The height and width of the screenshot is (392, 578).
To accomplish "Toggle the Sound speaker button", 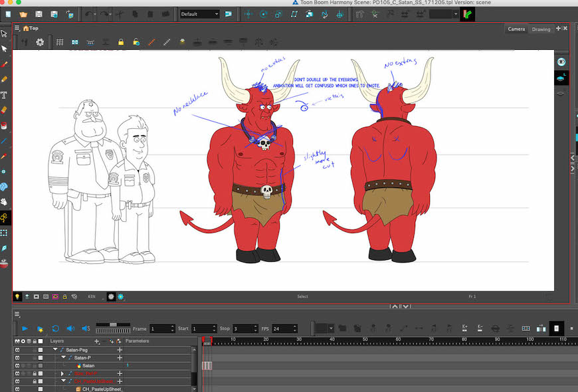I will (x=70, y=329).
